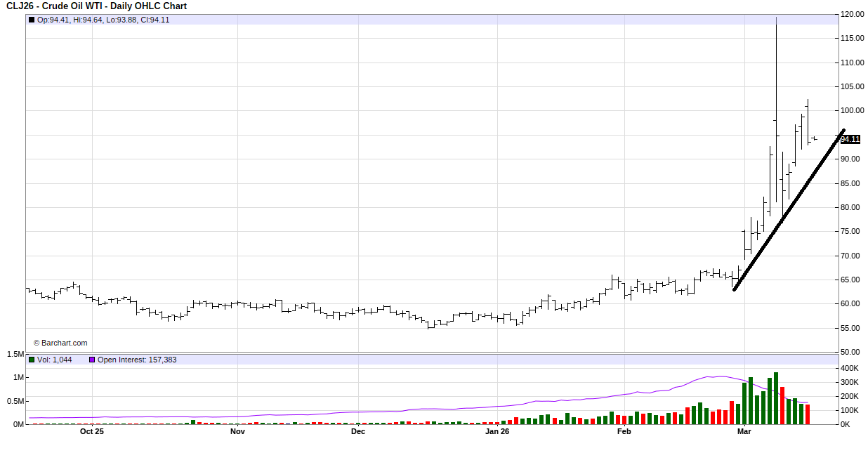868x453 pixels.
Task: Click the Jan 26 date axis label
Action: [497, 432]
